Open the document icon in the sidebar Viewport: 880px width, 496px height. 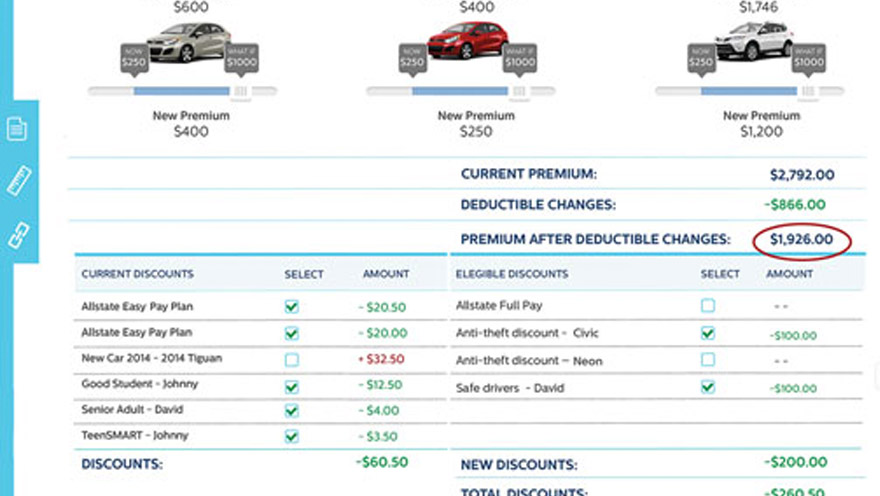17,129
